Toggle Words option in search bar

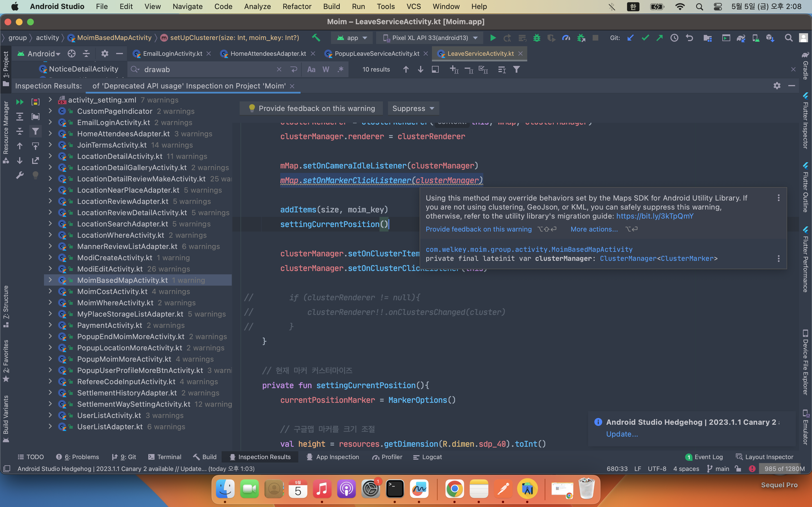point(325,69)
